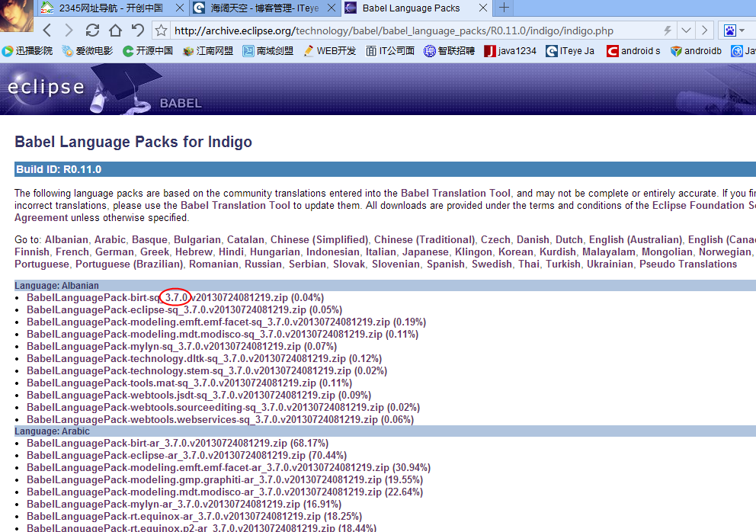Expand the address bar history dropdown
The image size is (756, 532).
686,30
